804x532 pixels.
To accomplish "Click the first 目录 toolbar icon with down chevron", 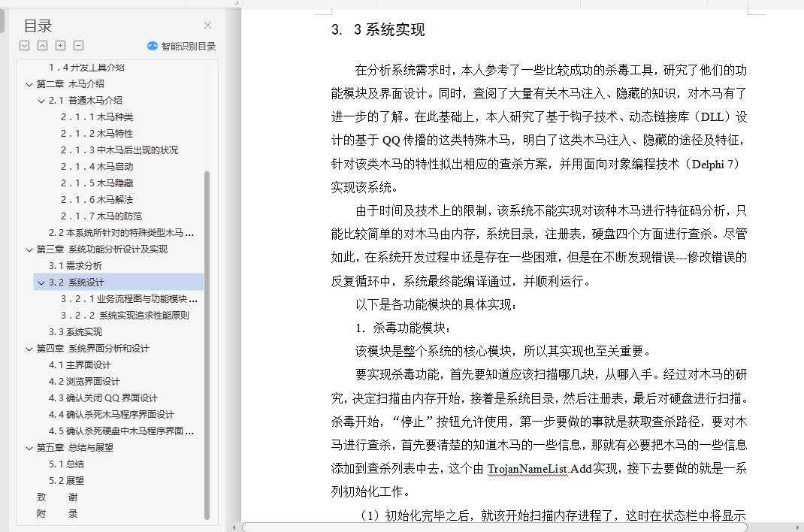I will (x=24, y=46).
